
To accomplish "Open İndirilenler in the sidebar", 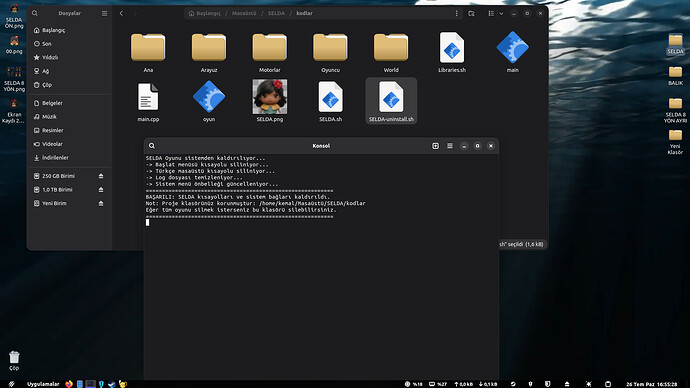I will point(70,158).
